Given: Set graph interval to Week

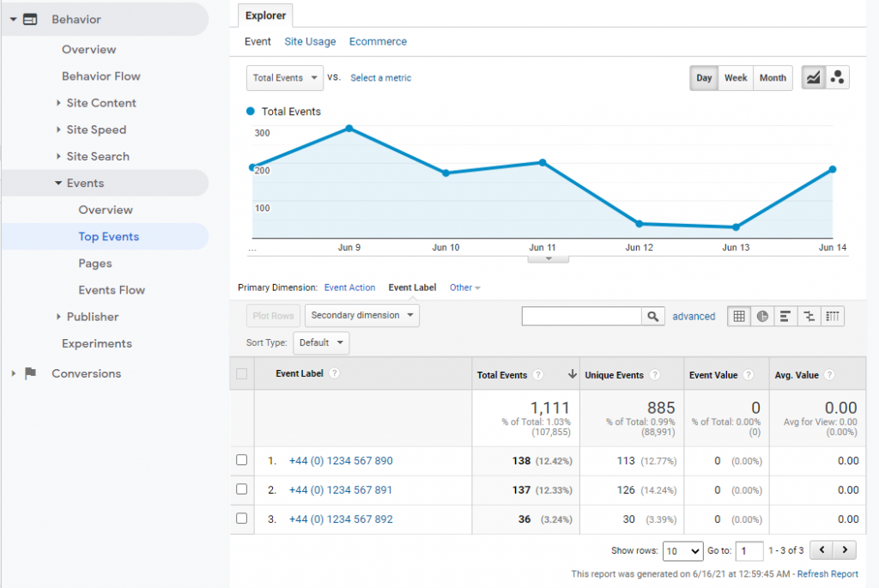Looking at the screenshot, I should (x=736, y=78).
